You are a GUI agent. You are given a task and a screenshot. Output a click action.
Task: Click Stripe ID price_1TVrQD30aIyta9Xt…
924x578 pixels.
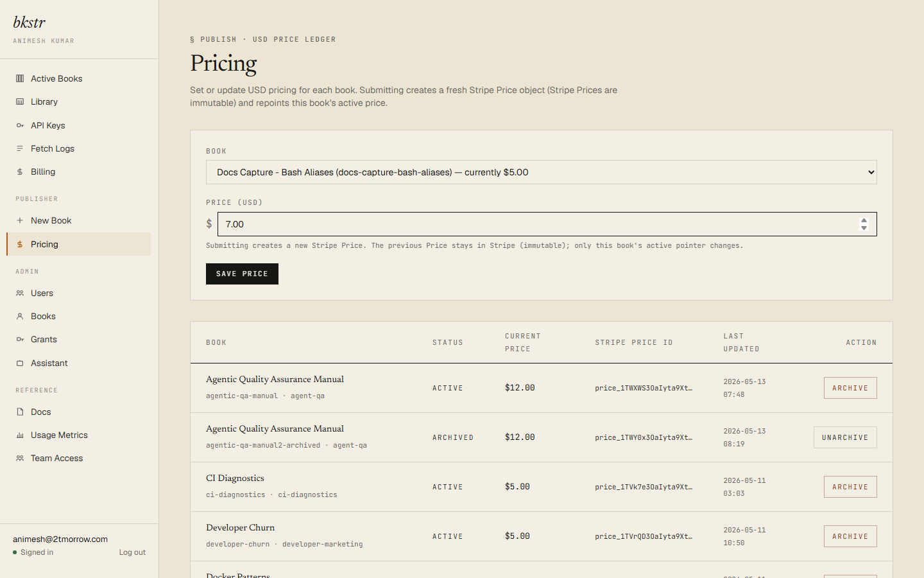(x=644, y=536)
